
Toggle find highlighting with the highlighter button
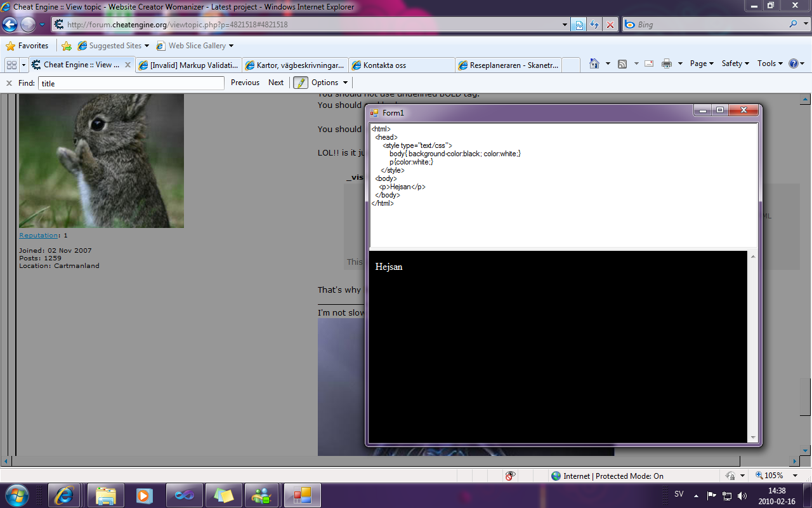tap(300, 83)
